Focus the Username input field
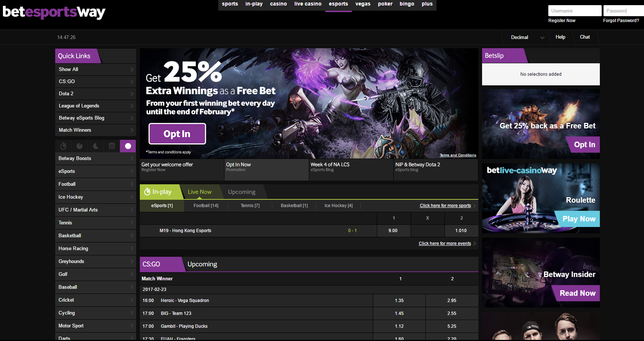 575,11
